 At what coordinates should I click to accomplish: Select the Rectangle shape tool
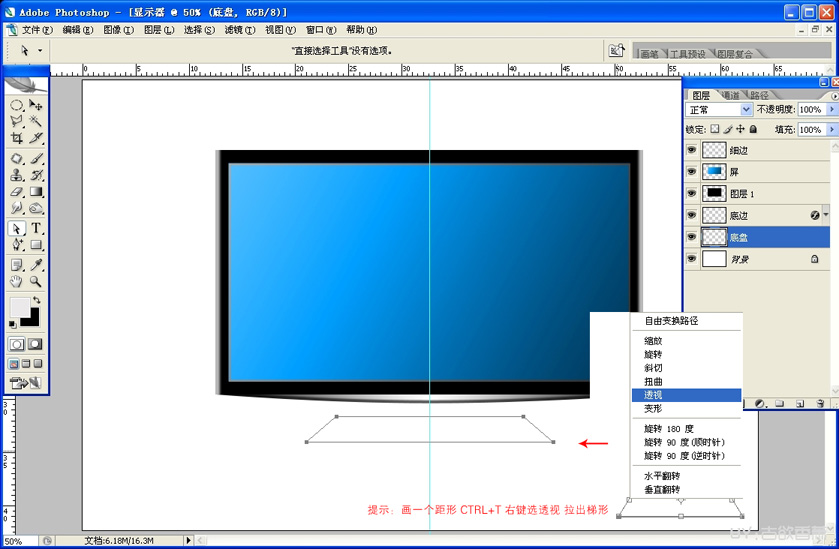[36, 245]
